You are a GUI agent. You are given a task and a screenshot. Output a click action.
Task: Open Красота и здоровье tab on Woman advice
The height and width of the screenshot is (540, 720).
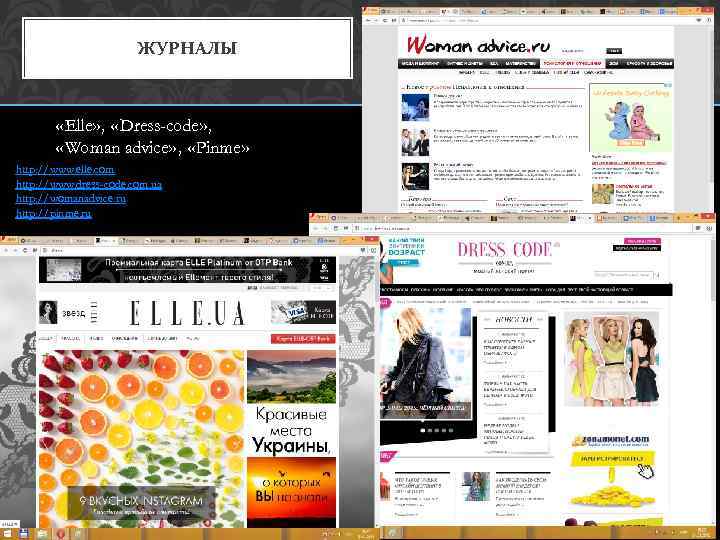649,63
